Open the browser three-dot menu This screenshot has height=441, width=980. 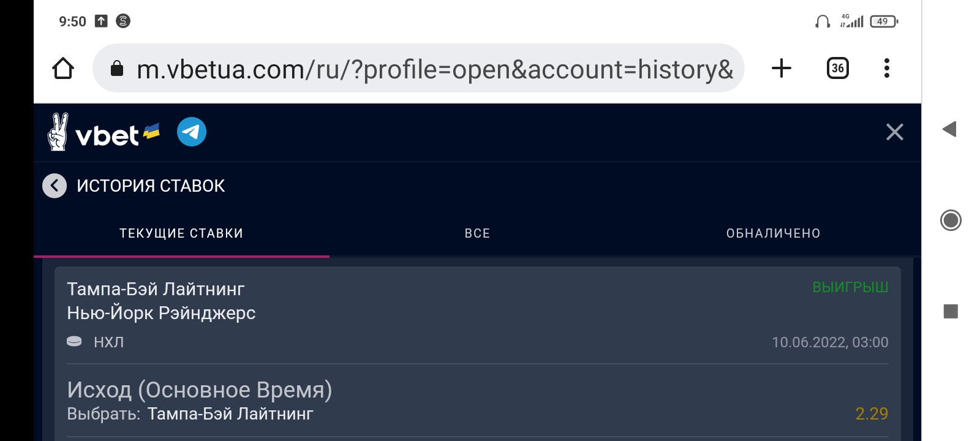[886, 68]
